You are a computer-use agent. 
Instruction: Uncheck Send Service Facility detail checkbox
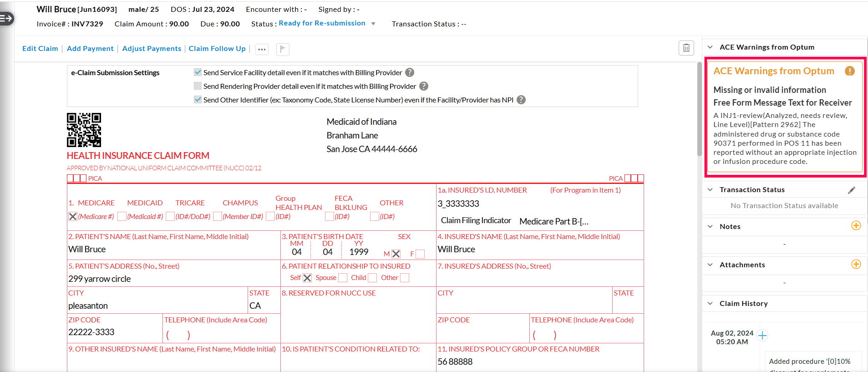[x=198, y=72]
